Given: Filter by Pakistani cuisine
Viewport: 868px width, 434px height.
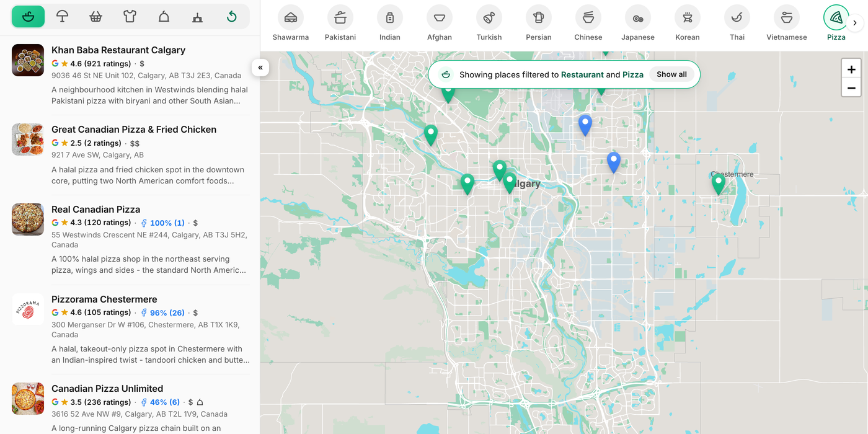Looking at the screenshot, I should [340, 24].
